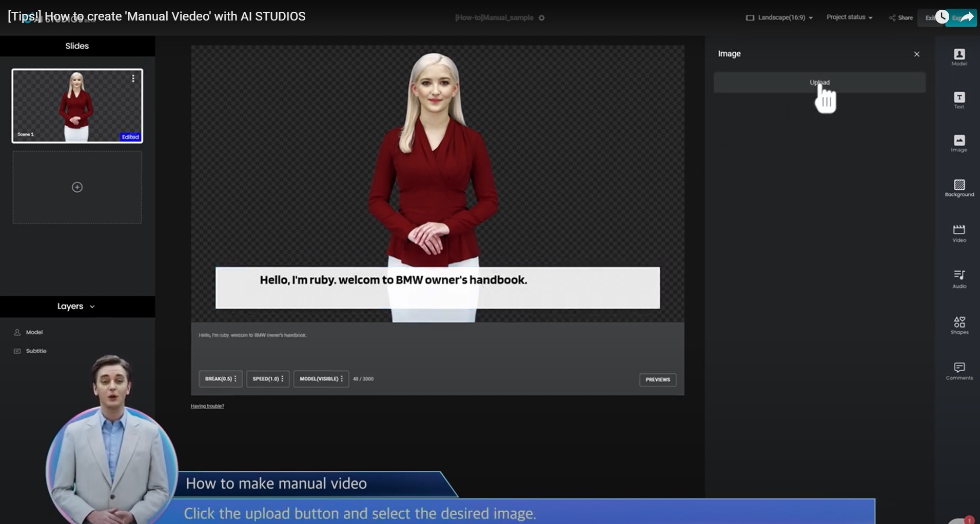
Task: Open the BREAK(0.5) options
Action: (x=221, y=379)
